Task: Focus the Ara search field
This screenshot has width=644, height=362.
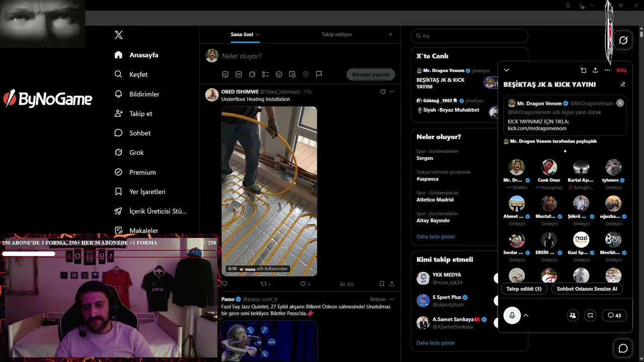Action: point(469,36)
